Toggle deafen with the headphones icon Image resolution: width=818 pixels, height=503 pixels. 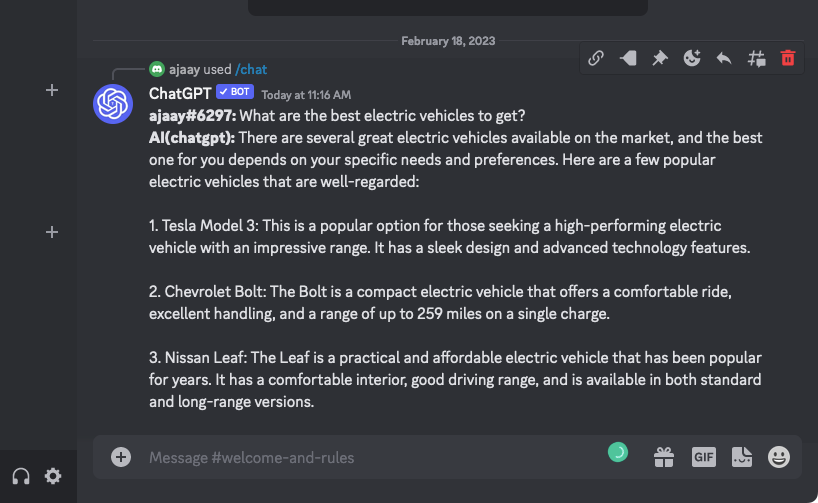click(x=20, y=476)
